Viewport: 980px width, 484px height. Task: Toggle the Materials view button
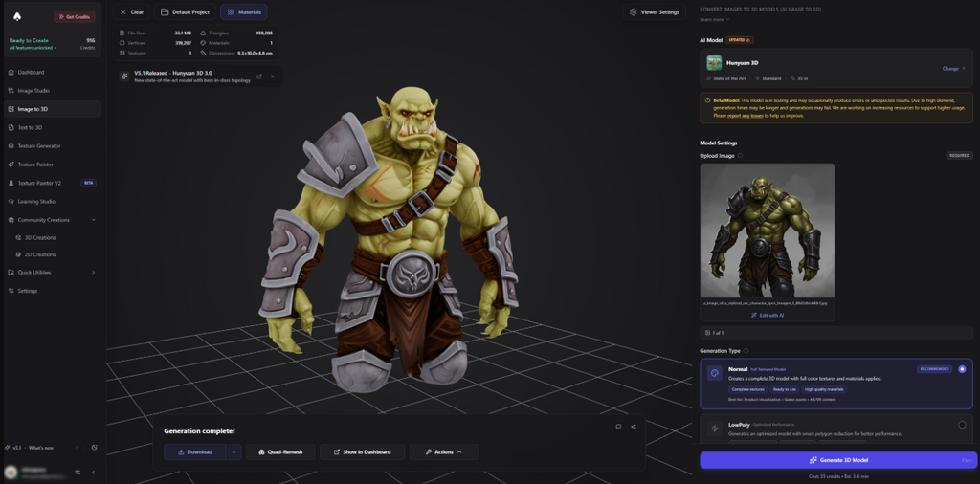click(x=244, y=11)
